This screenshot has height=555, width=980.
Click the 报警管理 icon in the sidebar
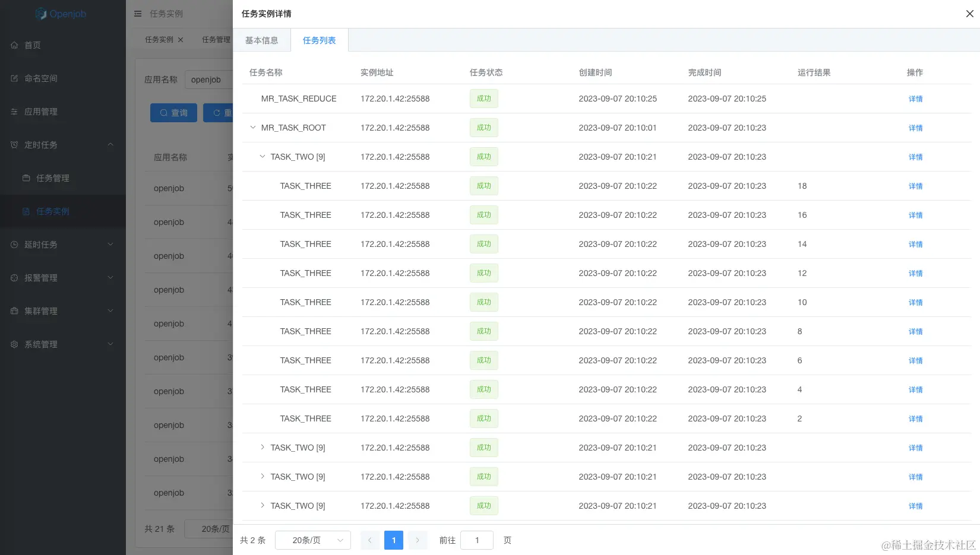14,278
